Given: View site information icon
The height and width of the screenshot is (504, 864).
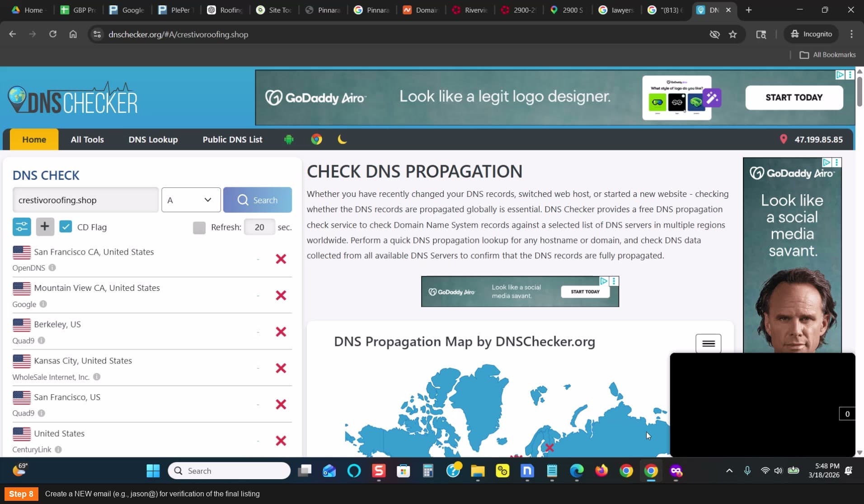Looking at the screenshot, I should [97, 34].
